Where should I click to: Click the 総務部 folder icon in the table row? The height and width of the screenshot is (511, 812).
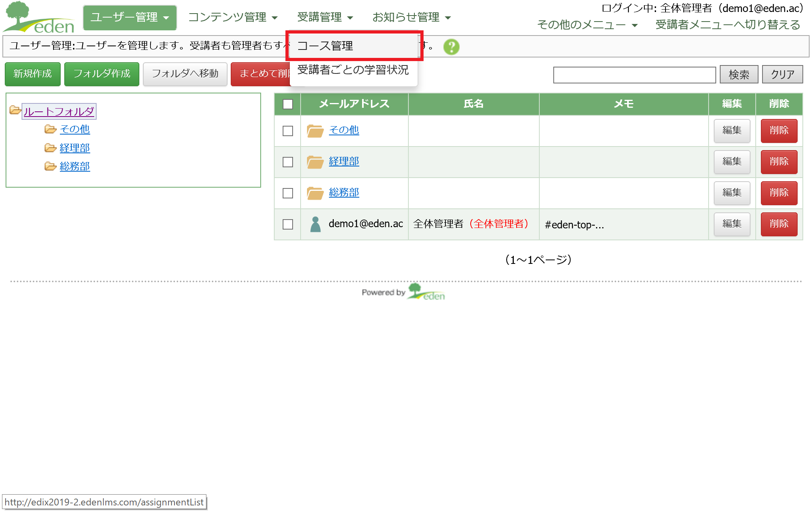(x=315, y=193)
